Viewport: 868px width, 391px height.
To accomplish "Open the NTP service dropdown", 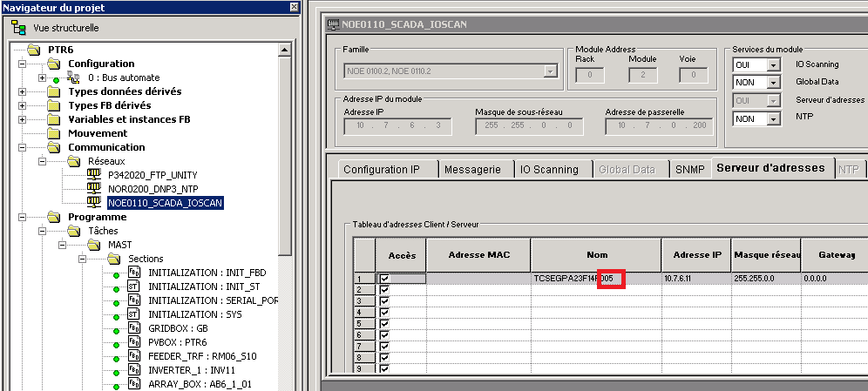I will pos(773,118).
